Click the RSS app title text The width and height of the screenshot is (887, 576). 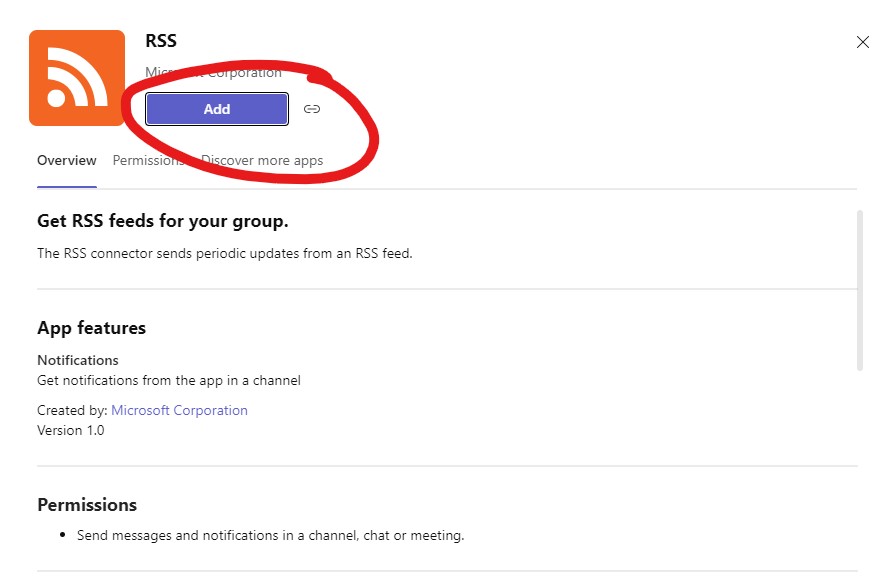point(161,41)
